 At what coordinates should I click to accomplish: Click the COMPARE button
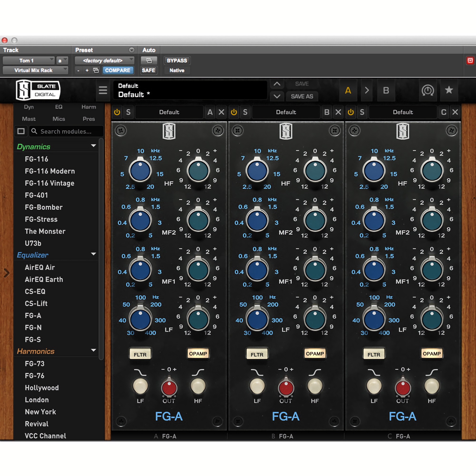point(118,70)
